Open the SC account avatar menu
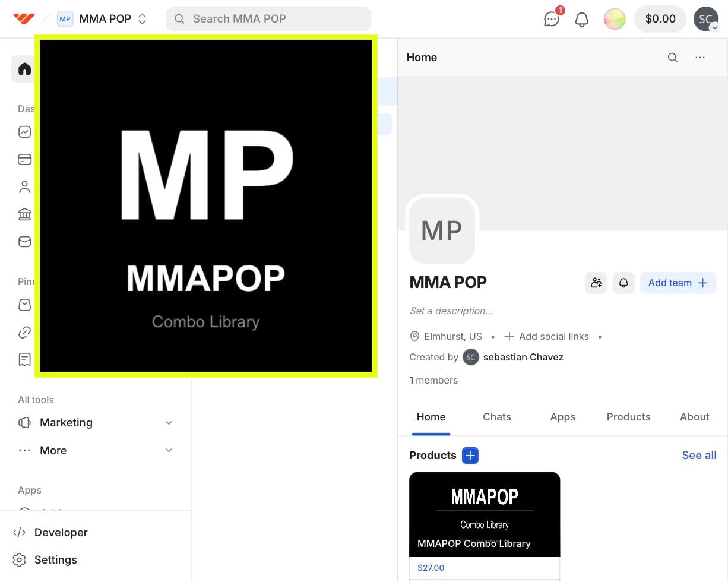 tap(706, 19)
